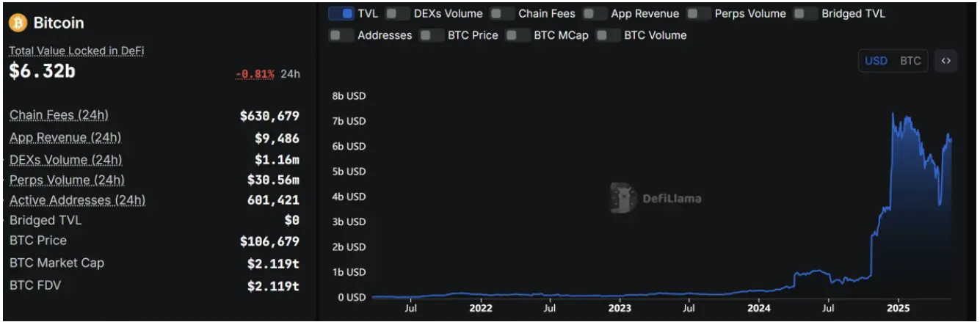Viewport: 980px width, 322px height.
Task: Click the TVL peak near 2025
Action: [893, 114]
